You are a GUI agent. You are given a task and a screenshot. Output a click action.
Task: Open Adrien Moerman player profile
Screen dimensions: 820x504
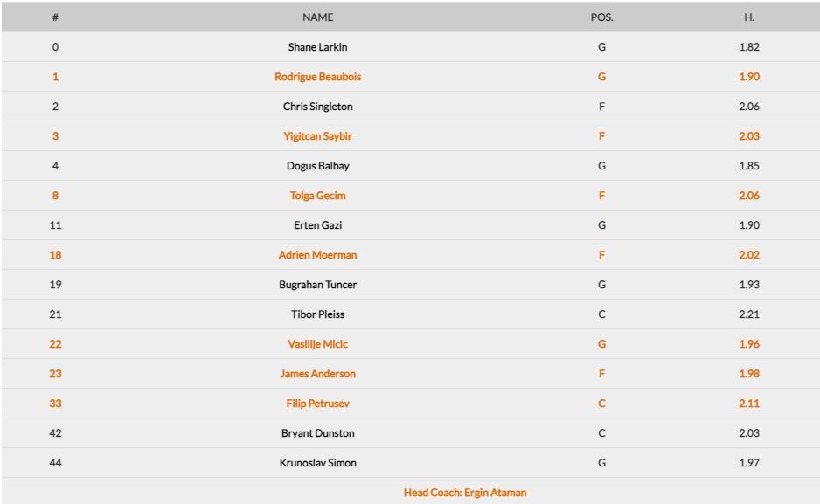coord(317,255)
